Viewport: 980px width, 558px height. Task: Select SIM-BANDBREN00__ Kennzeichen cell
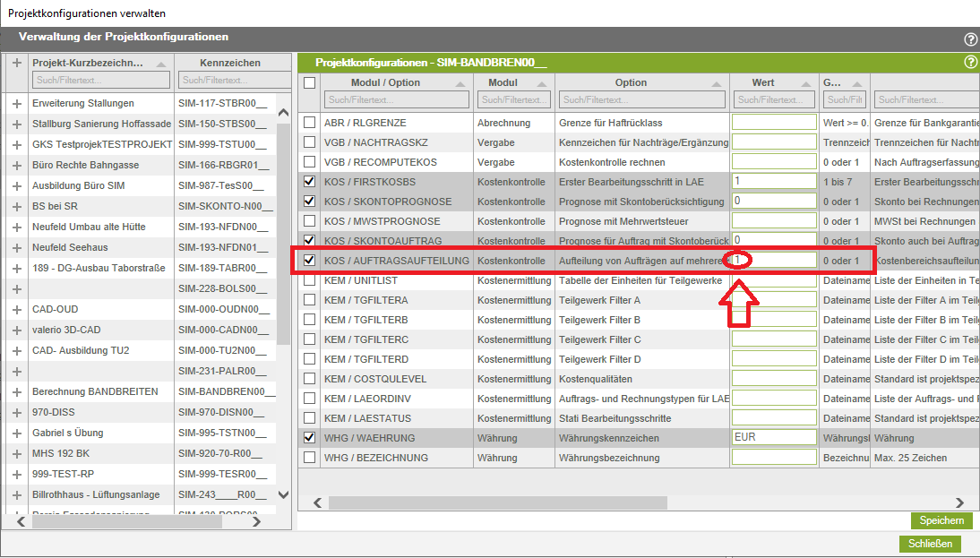(x=226, y=391)
